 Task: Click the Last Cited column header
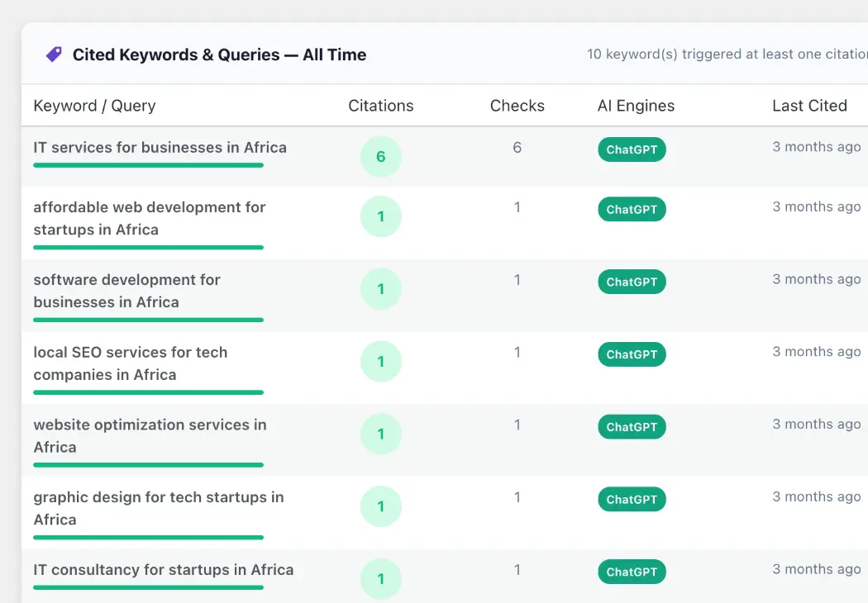point(810,106)
